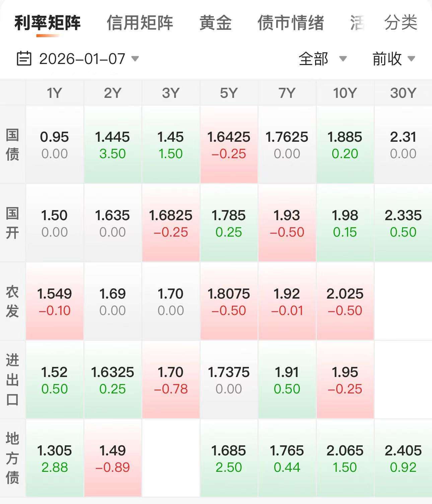Open the 国开 10Y cell showing 1.98
This screenshot has height=504, width=432.
click(345, 223)
